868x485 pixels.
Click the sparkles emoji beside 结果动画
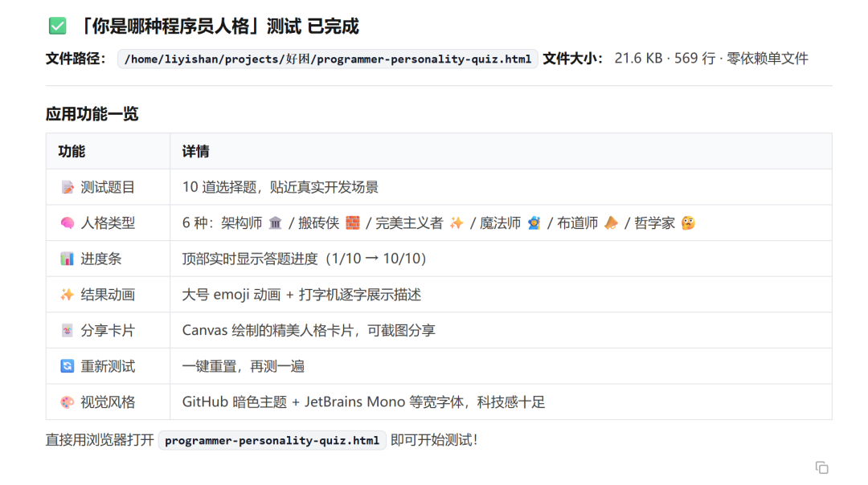pyautogui.click(x=67, y=295)
